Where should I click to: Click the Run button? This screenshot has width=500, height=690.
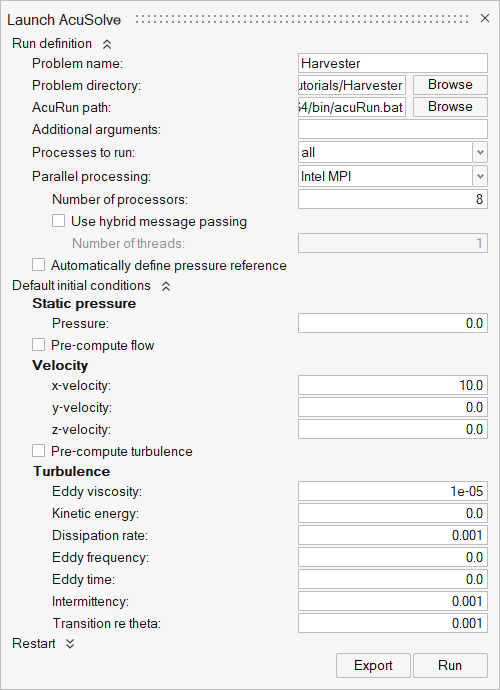coord(450,665)
